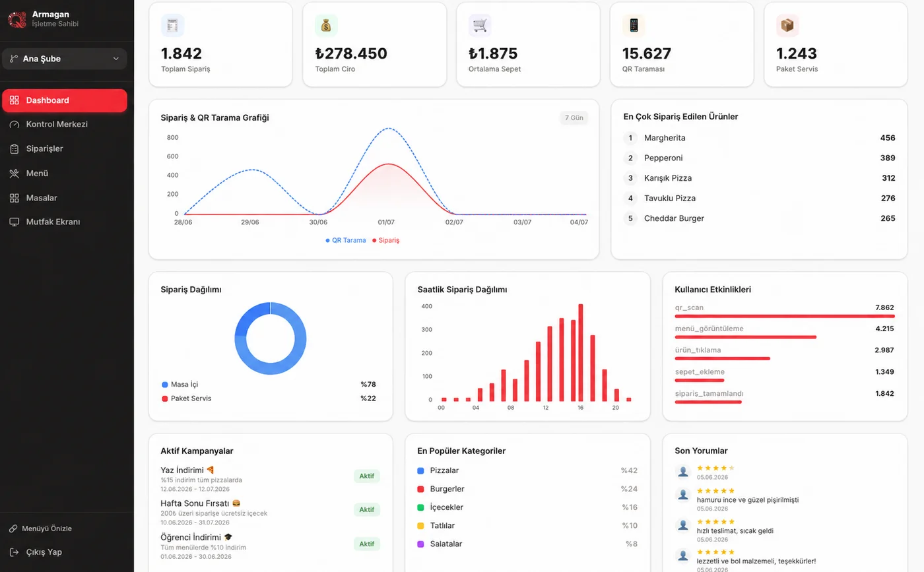Expand the branch selector chevron

pos(116,59)
